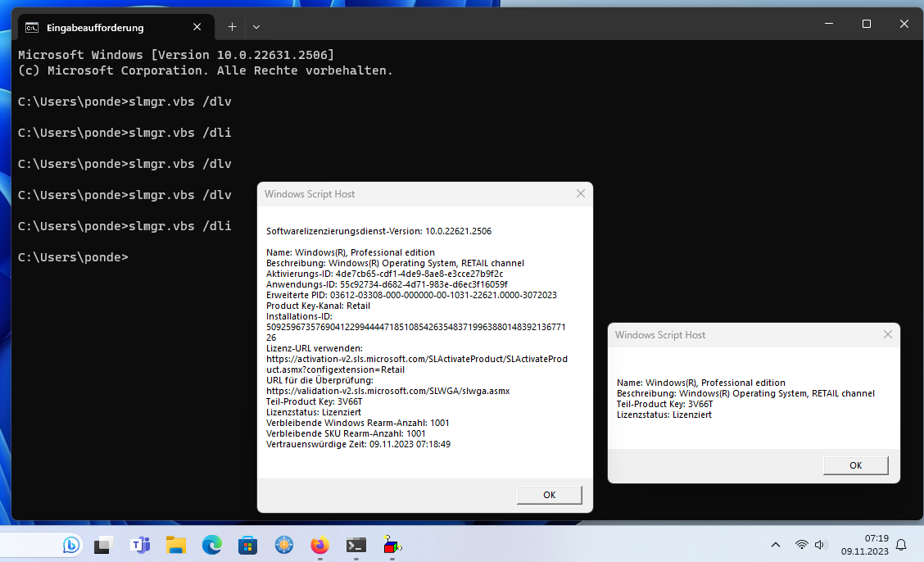Open Microsoft Store from the taskbar
The height and width of the screenshot is (562, 924).
[x=248, y=546]
